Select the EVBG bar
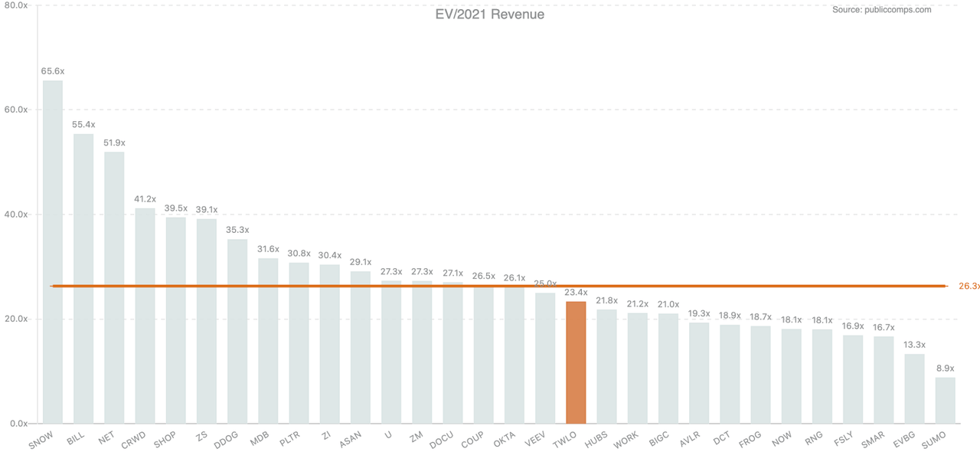Screen dimensions: 980x452 [914, 388]
